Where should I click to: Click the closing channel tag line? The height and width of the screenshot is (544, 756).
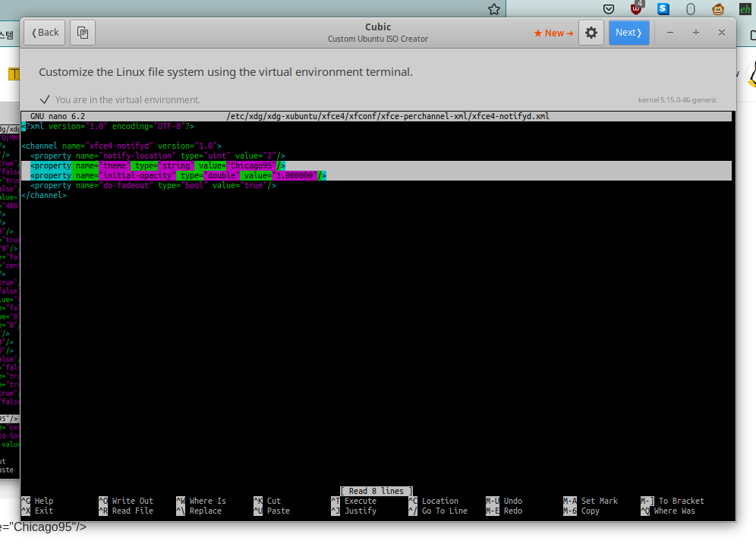tap(44, 195)
